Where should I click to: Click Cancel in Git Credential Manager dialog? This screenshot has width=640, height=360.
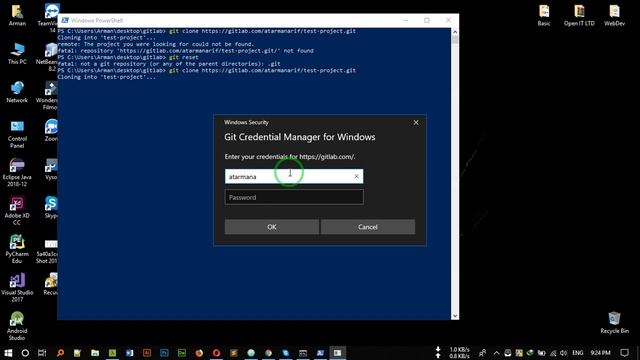tap(368, 227)
